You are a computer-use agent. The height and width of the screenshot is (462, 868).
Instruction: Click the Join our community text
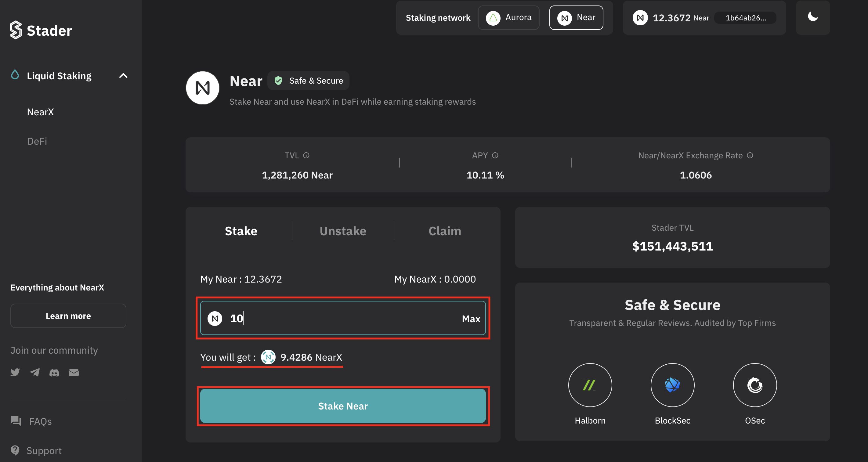54,350
